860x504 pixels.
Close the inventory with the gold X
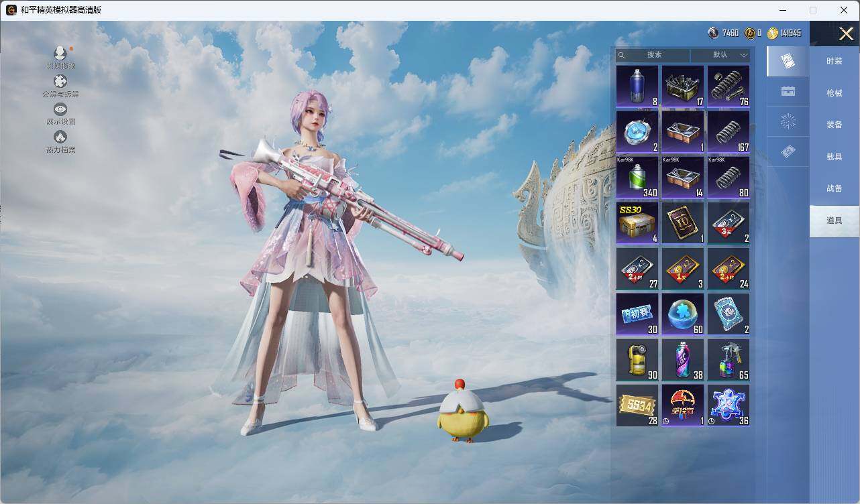[x=847, y=34]
